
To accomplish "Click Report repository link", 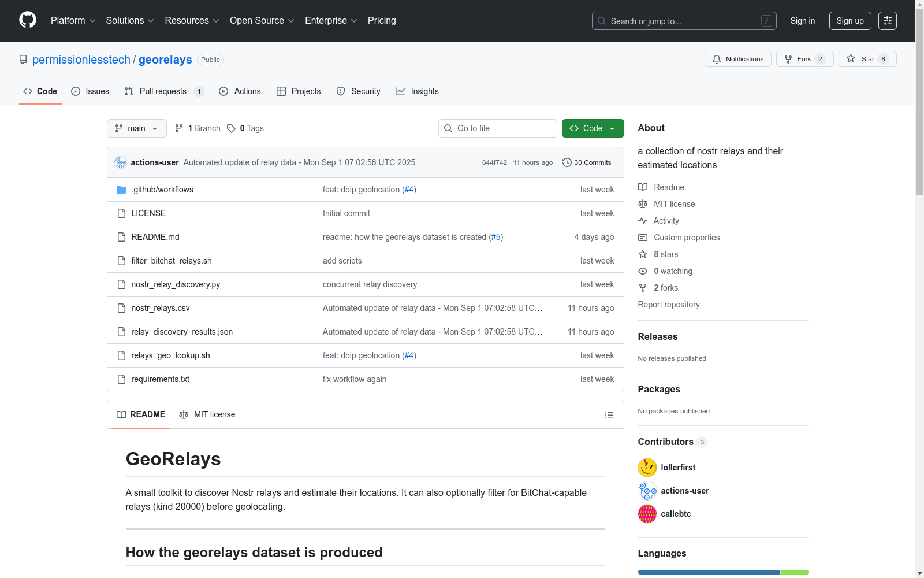I will (669, 305).
